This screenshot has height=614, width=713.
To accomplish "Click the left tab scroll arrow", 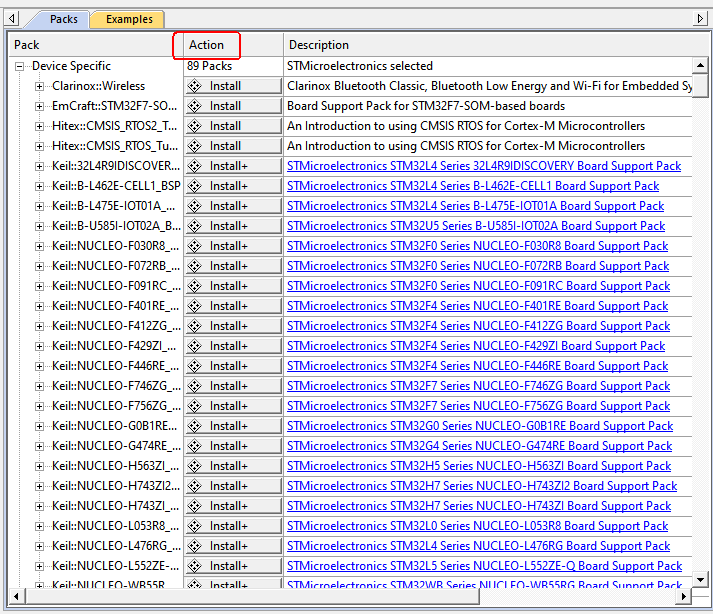I will pyautogui.click(x=12, y=19).
